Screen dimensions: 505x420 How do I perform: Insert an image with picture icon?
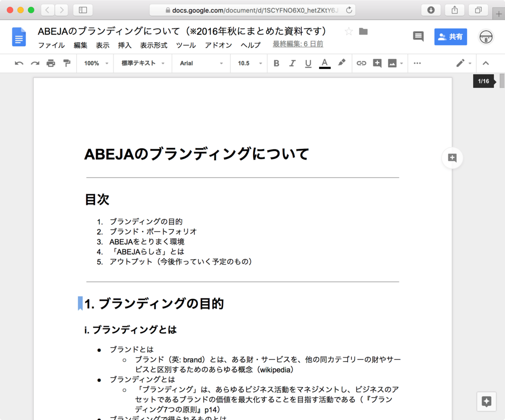pyautogui.click(x=392, y=63)
